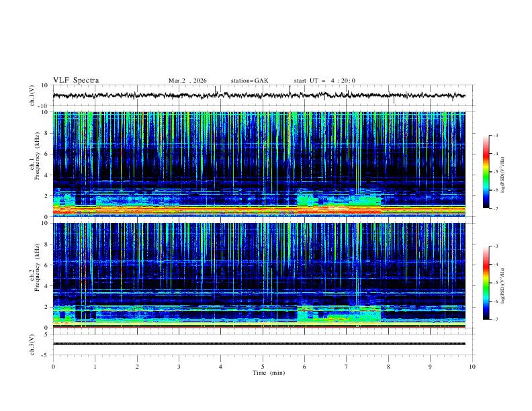Image resolution: width=532 pixels, height=411 pixels.
Task: Click ch.1 frequency axis tick "2"
Action: pyautogui.click(x=46, y=196)
